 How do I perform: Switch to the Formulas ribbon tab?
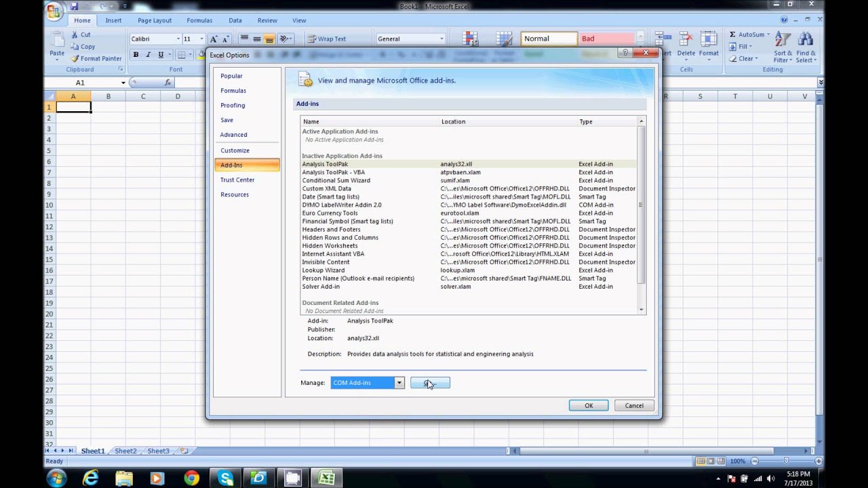tap(199, 20)
